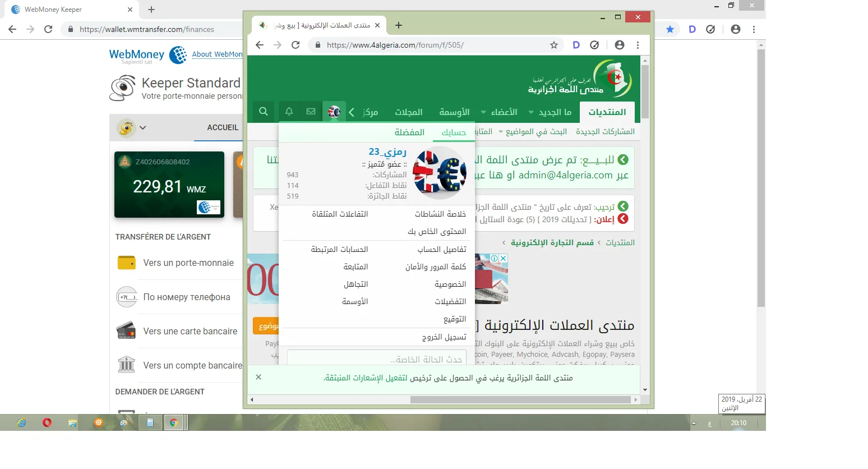This screenshot has height=469, width=868.
Task: Click the status update input field
Action: click(376, 359)
